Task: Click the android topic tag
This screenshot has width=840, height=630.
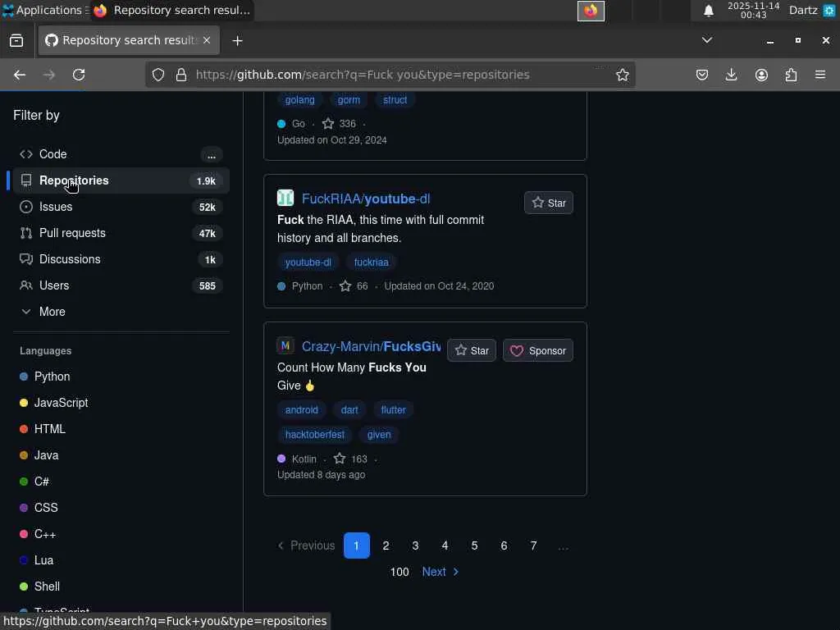Action: pos(302,410)
